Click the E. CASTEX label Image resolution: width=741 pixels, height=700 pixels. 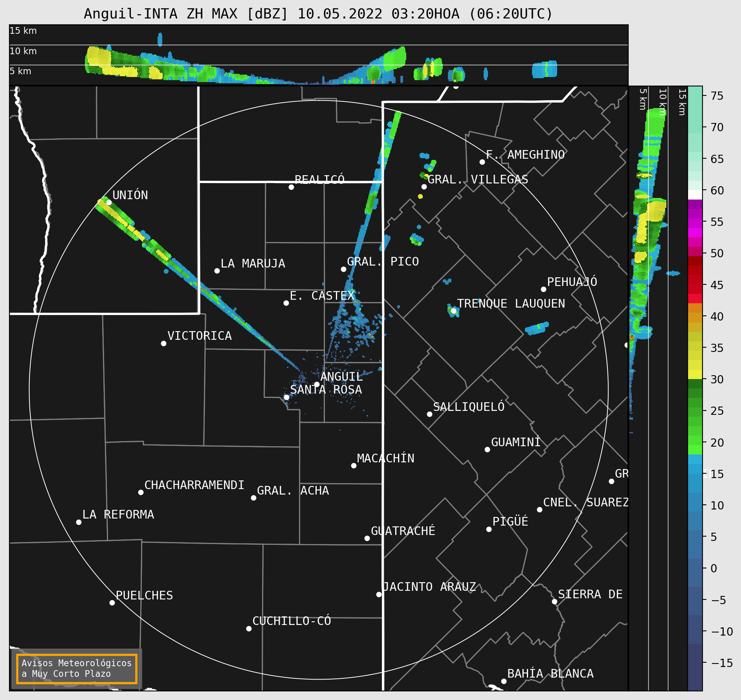[322, 296]
